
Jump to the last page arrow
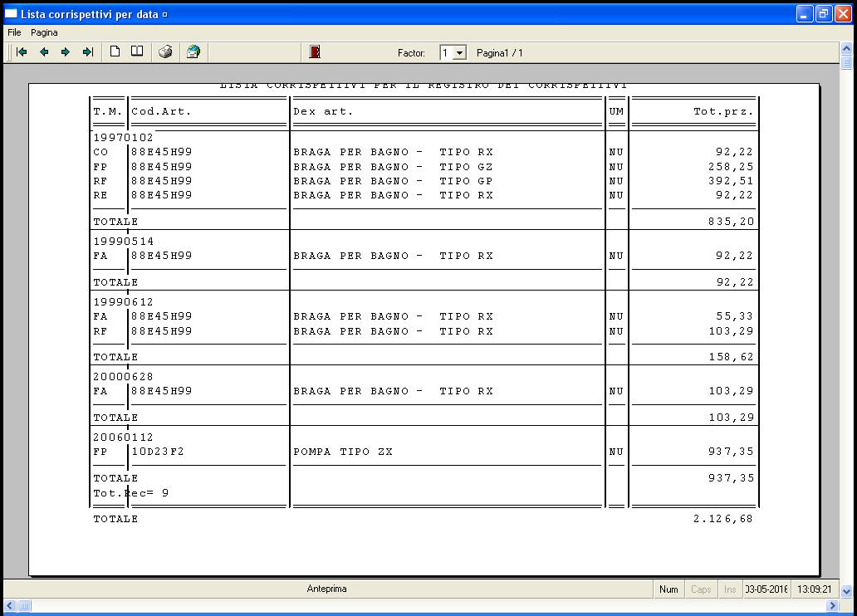coord(87,52)
